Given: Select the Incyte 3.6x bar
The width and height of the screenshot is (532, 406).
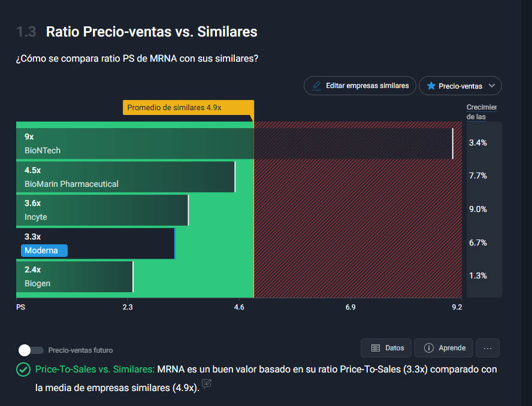Looking at the screenshot, I should (102, 210).
